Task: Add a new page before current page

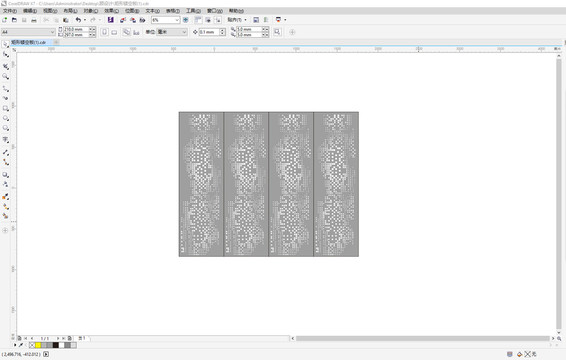Action: [19, 338]
